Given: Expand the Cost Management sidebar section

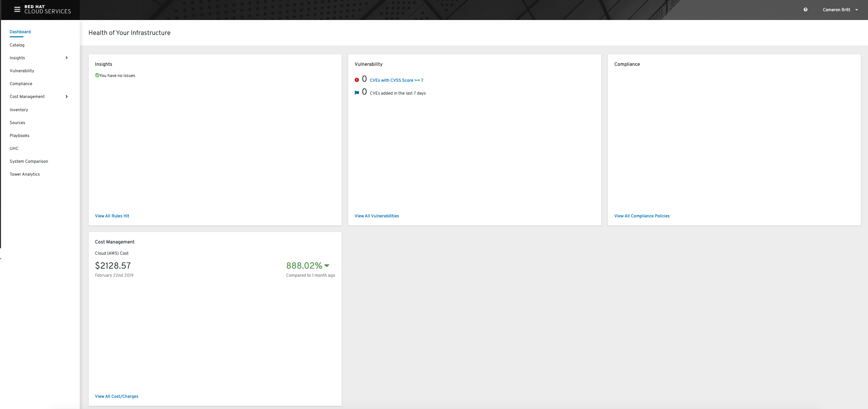Looking at the screenshot, I should [x=67, y=97].
